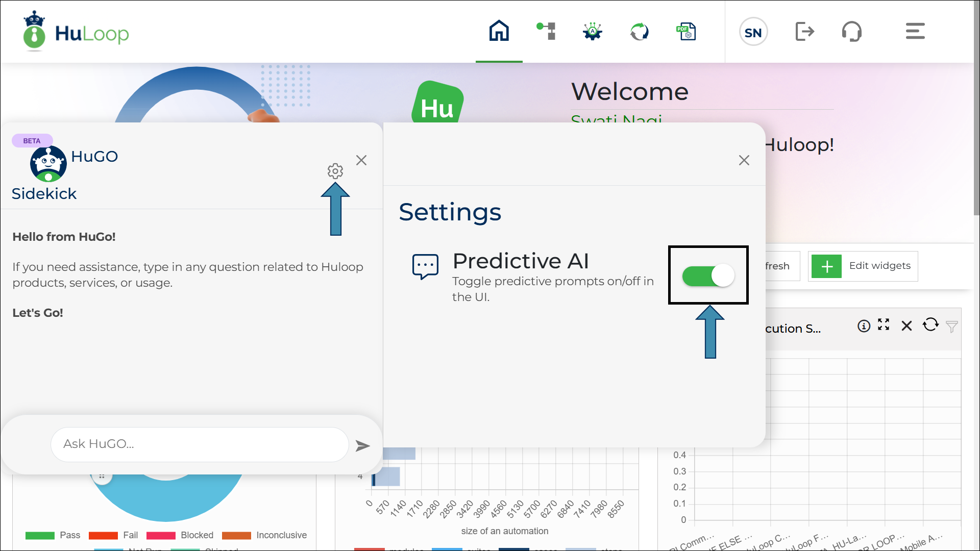
Task: Expand the widget to fullscreen
Action: tap(884, 324)
